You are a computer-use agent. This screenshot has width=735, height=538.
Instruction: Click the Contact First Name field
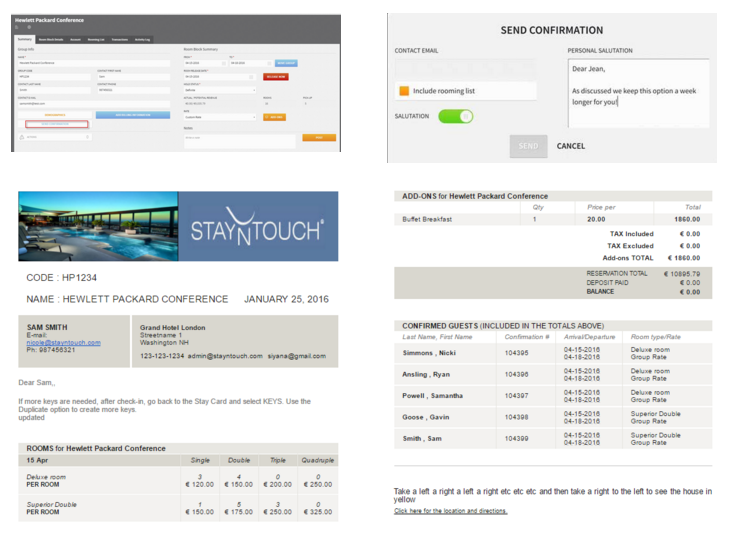134,77
